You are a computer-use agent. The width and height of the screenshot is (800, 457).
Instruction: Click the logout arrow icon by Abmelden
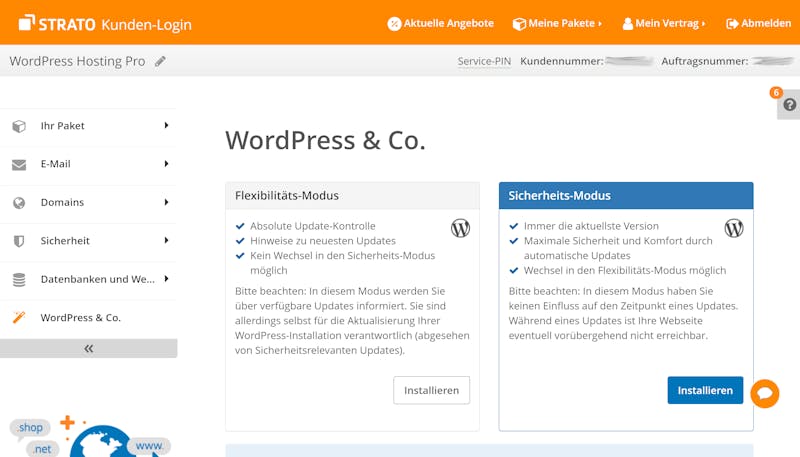coord(732,24)
